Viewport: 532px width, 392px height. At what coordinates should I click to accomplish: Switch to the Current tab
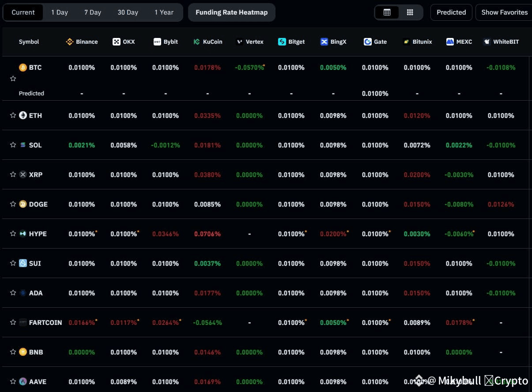(23, 12)
